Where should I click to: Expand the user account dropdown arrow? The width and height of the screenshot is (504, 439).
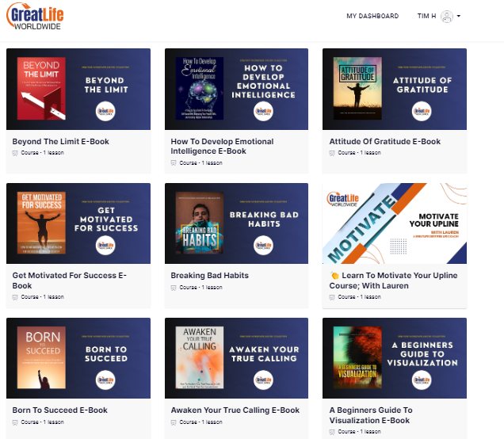coord(459,16)
